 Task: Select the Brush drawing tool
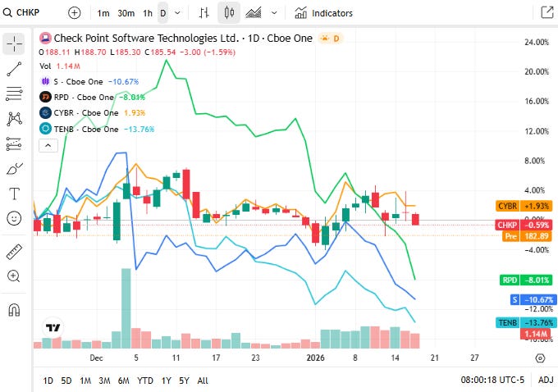click(14, 169)
